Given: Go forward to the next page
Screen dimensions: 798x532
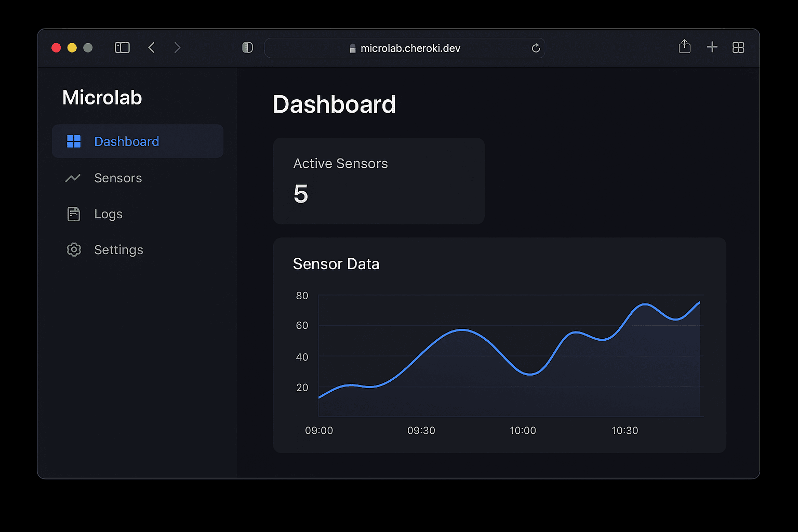Looking at the screenshot, I should point(177,48).
